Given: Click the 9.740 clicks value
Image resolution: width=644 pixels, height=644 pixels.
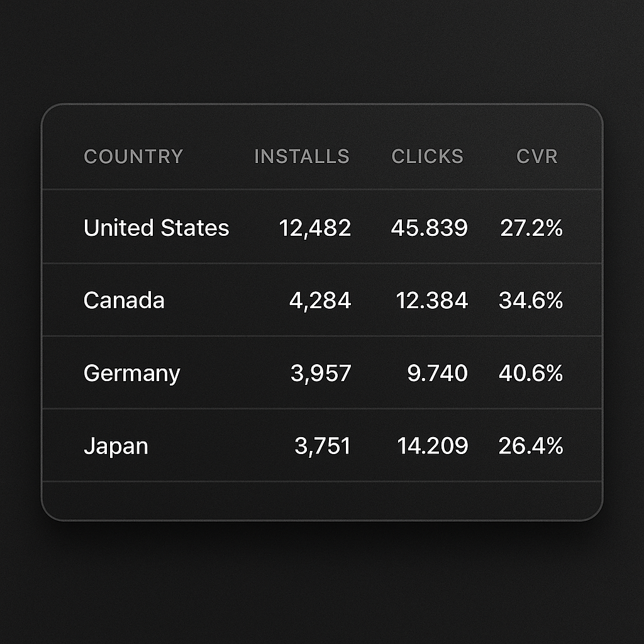Looking at the screenshot, I should 437,374.
